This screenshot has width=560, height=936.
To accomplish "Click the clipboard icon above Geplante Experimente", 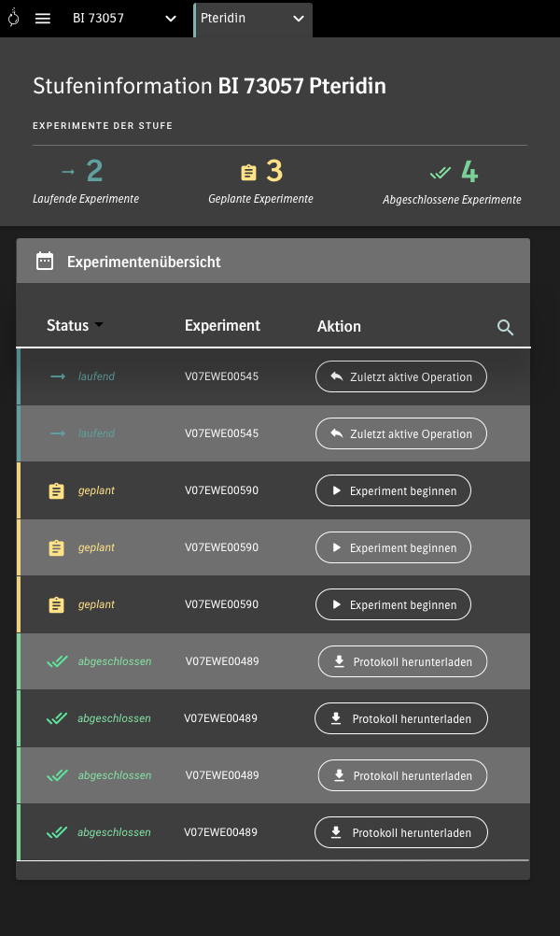I will click(248, 172).
